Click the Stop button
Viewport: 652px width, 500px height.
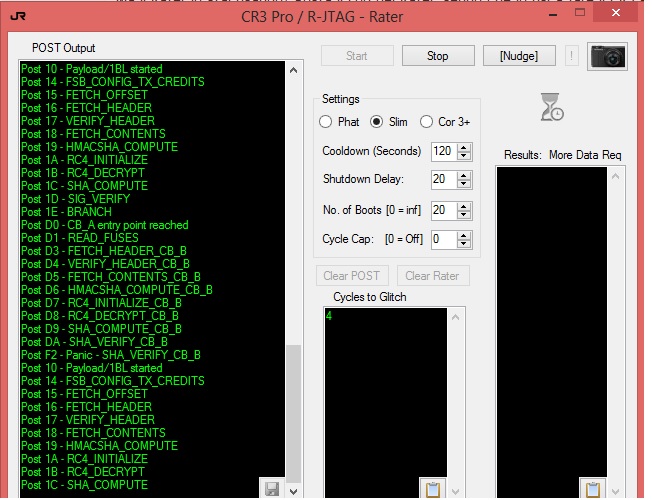pos(438,56)
